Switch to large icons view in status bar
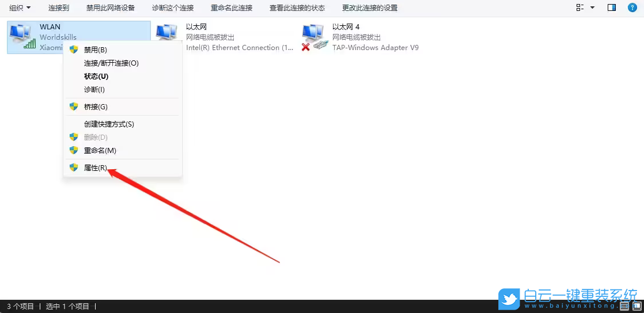This screenshot has height=313, width=644. point(636,306)
